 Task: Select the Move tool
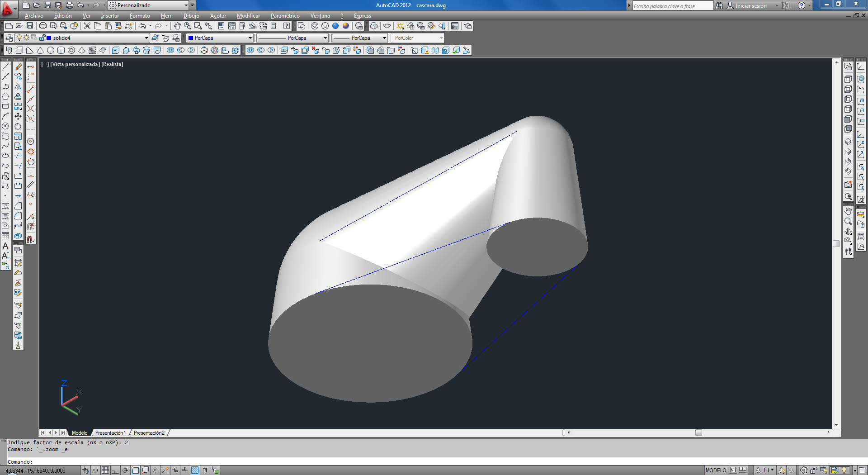click(x=18, y=116)
